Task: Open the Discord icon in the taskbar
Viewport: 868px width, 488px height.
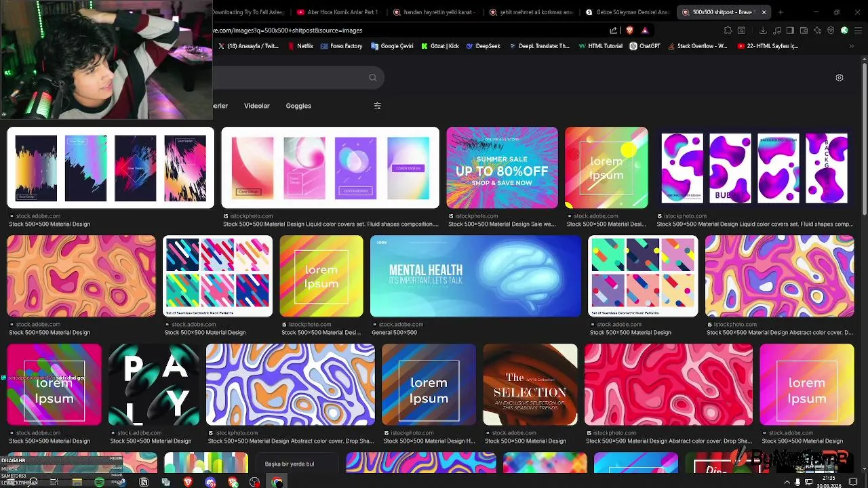Action: 210,482
